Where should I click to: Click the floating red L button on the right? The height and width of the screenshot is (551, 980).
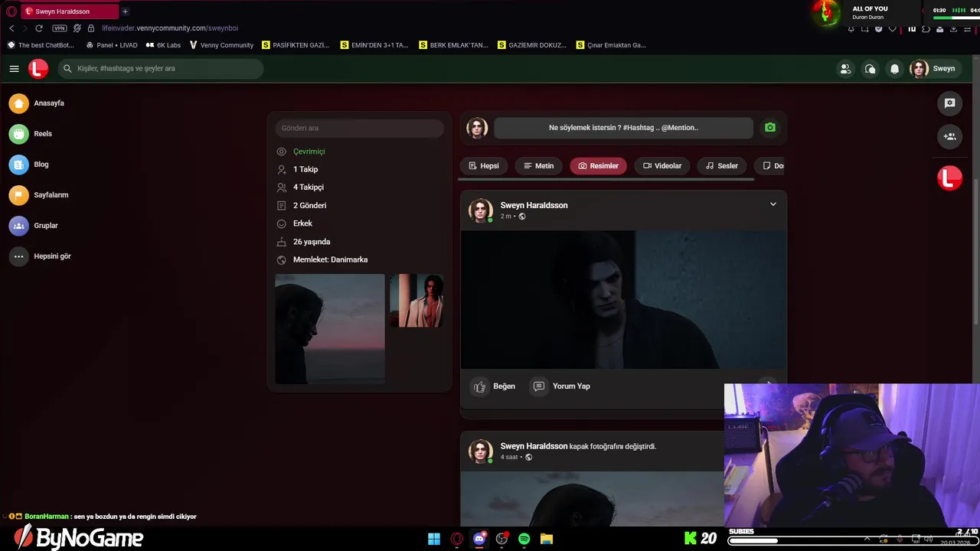click(x=949, y=178)
